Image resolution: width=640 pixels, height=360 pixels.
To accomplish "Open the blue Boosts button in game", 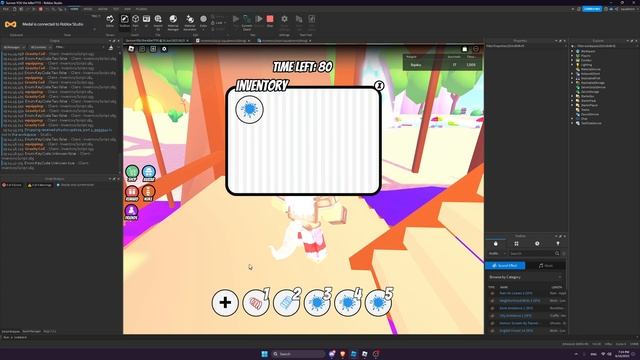I will click(x=149, y=173).
